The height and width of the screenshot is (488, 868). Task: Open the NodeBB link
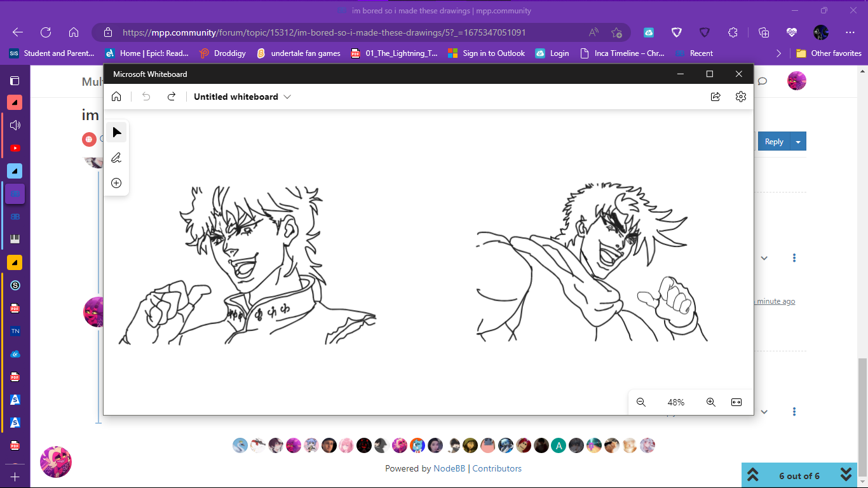coord(449,468)
